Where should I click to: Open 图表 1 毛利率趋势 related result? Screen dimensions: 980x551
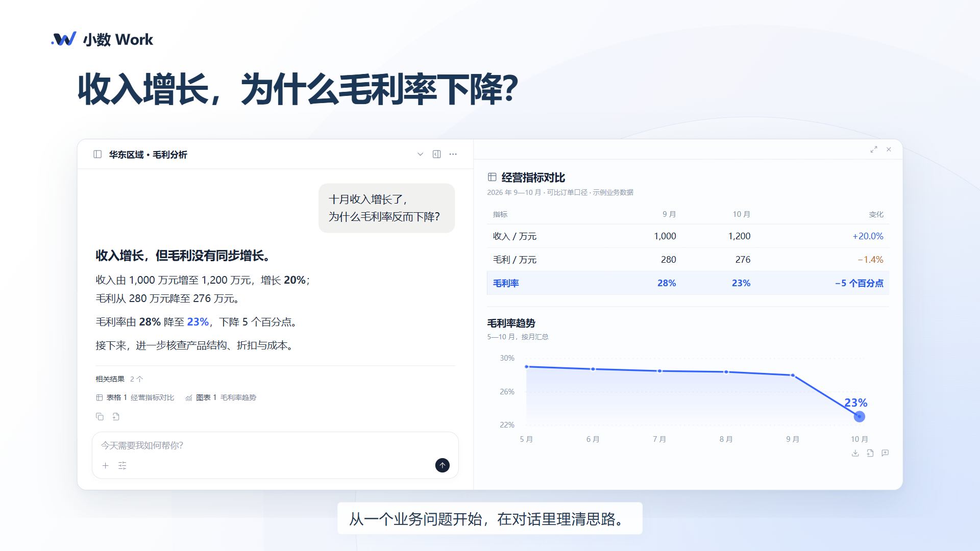pyautogui.click(x=221, y=397)
